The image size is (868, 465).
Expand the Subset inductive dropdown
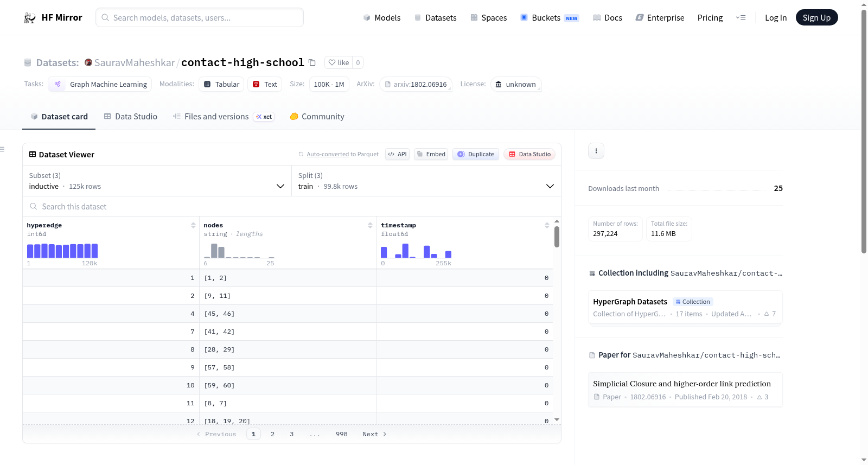tap(157, 181)
